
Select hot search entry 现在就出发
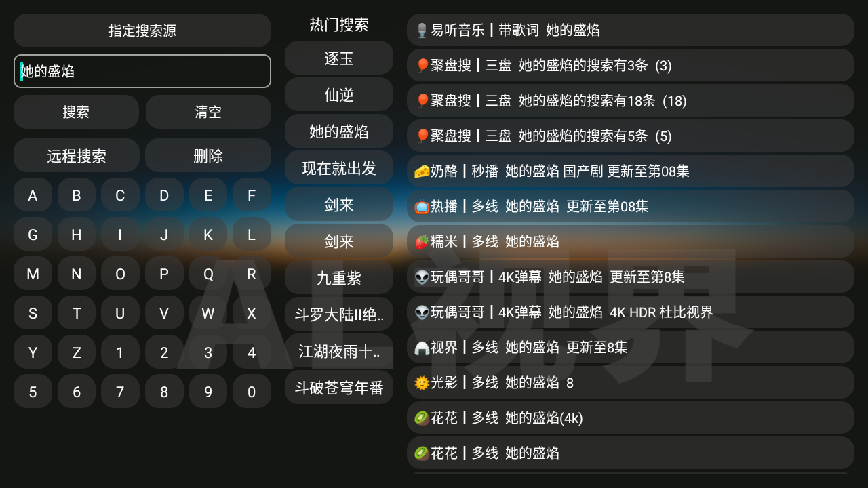point(338,167)
